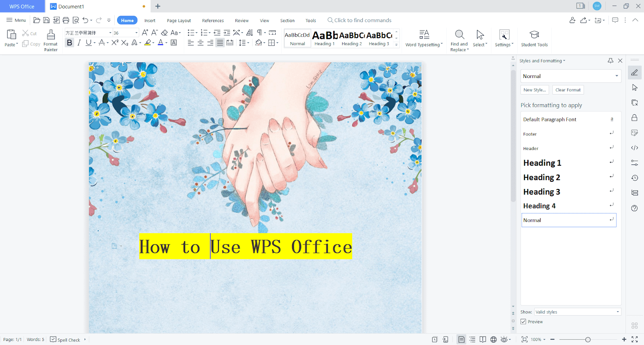Screen dimensions: 644x345
Task: Open a new tab with the plus button
Action: [x=158, y=6]
